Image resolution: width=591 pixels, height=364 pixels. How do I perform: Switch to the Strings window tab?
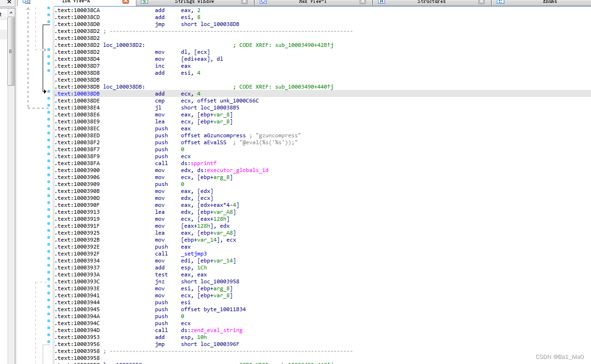(x=194, y=2)
